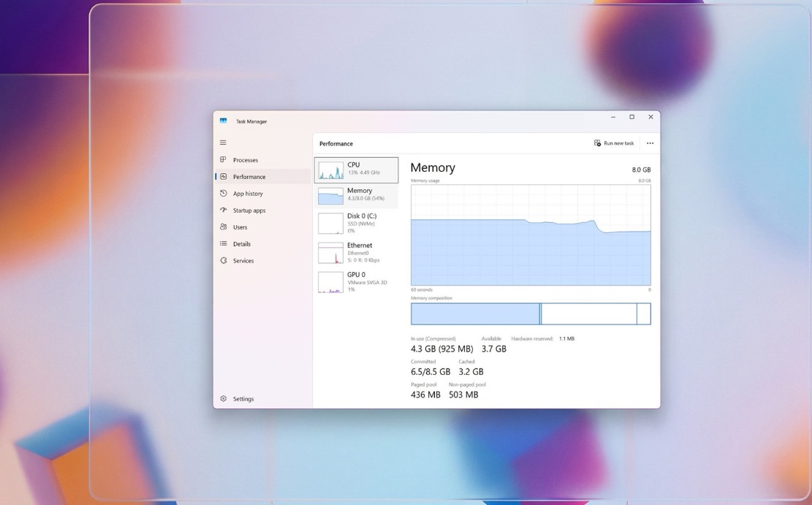Click the Task Manager window title text
The height and width of the screenshot is (505, 812).
[251, 122]
